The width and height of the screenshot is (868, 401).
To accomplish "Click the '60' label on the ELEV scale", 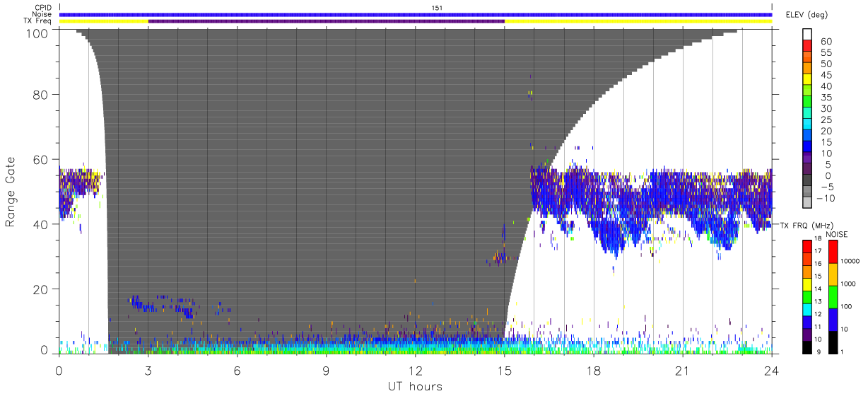I will [x=827, y=42].
